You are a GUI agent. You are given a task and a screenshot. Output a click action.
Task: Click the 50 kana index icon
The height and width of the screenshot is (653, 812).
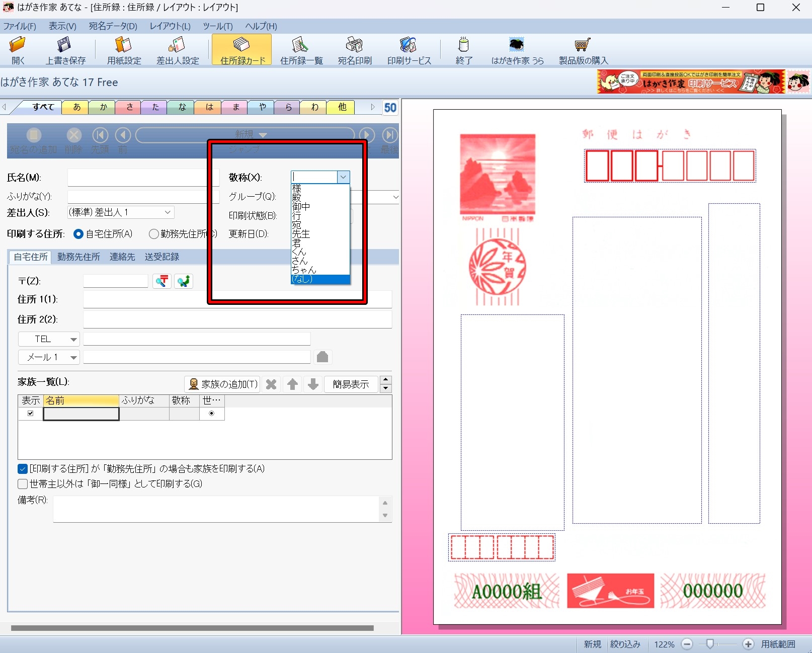pyautogui.click(x=390, y=108)
